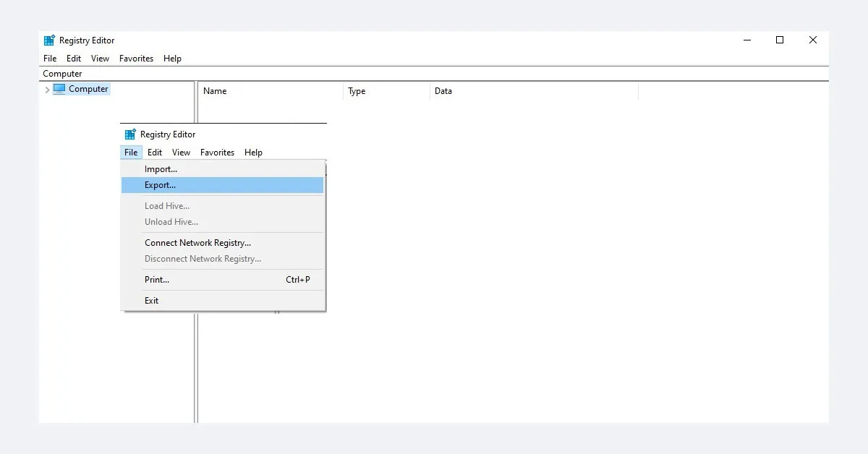Open the Favorites menu of the front window

[x=217, y=153]
